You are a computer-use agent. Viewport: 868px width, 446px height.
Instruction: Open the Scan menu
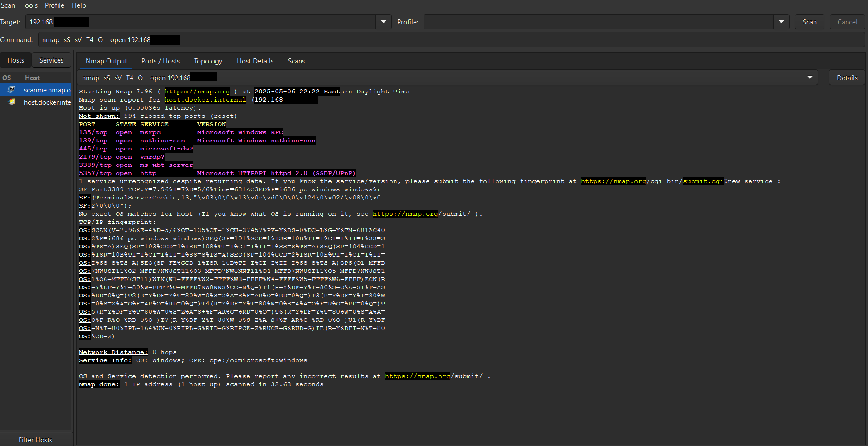coord(8,5)
